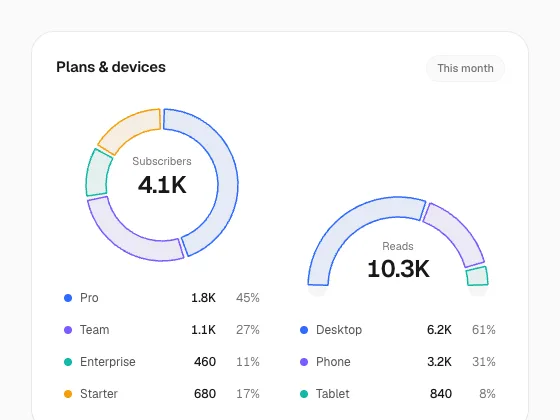Screen dimensions: 560x420
Task: Click the 4.1K Subscribers total
Action: (162, 185)
